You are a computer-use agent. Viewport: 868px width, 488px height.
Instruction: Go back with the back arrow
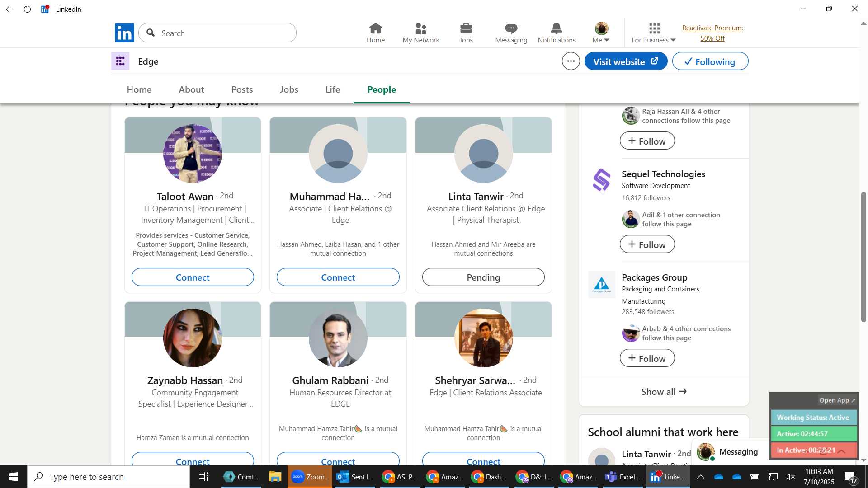(x=9, y=9)
